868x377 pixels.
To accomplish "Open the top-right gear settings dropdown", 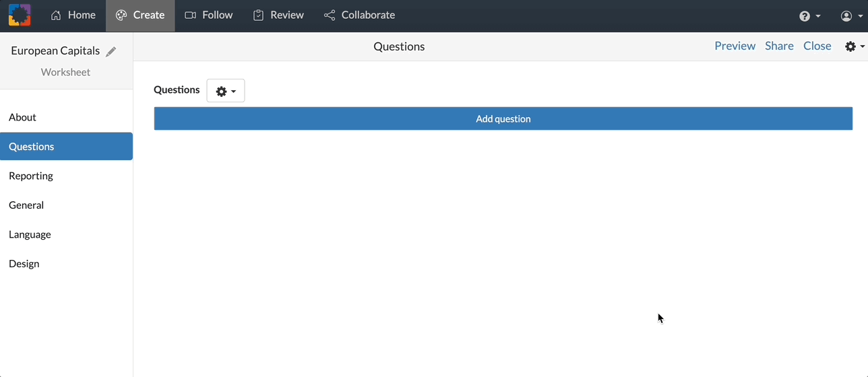I will (x=855, y=46).
